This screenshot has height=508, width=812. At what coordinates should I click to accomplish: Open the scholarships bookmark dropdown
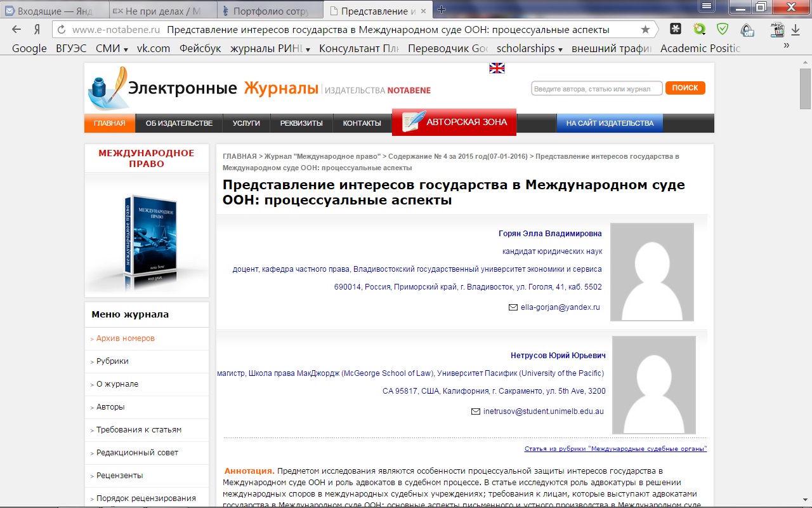530,48
